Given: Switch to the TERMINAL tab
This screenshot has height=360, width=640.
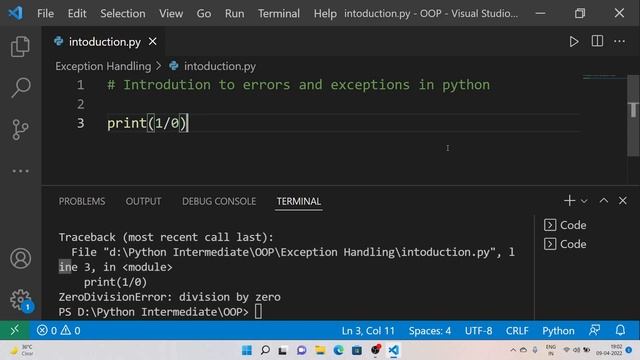Looking at the screenshot, I should (299, 201).
